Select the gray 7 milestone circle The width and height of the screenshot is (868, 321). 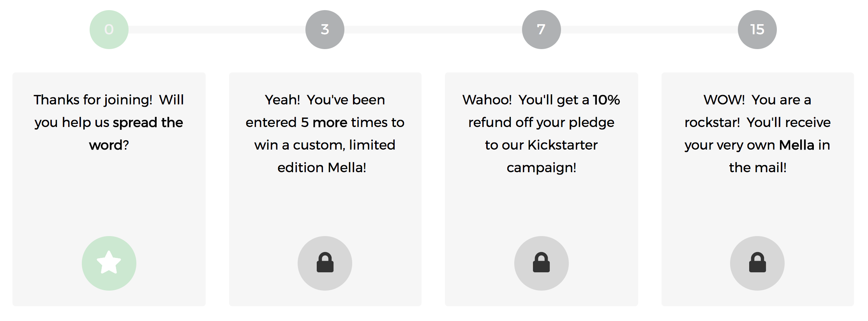pos(541,30)
